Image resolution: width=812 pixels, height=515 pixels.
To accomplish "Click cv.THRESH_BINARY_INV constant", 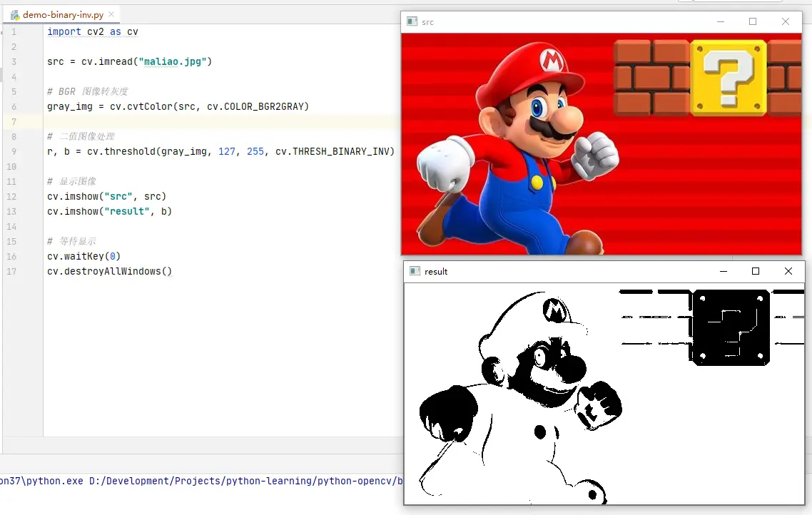I will pos(332,152).
